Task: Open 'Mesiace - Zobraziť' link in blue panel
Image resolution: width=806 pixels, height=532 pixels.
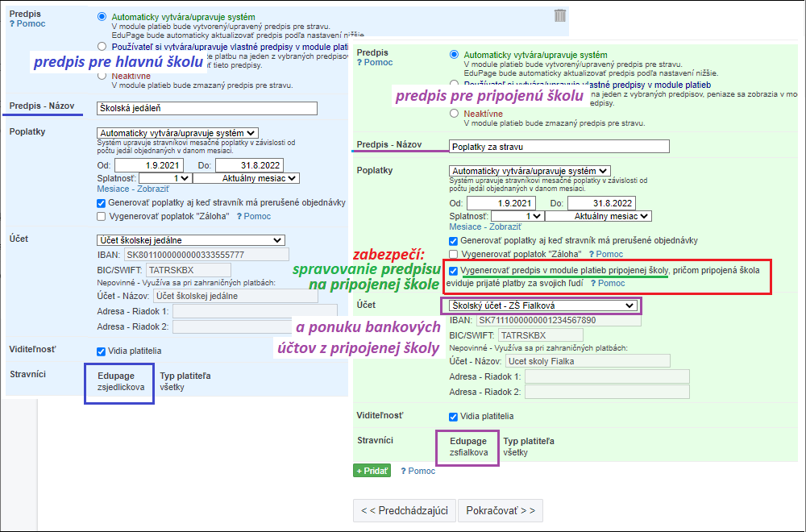Action: point(133,189)
